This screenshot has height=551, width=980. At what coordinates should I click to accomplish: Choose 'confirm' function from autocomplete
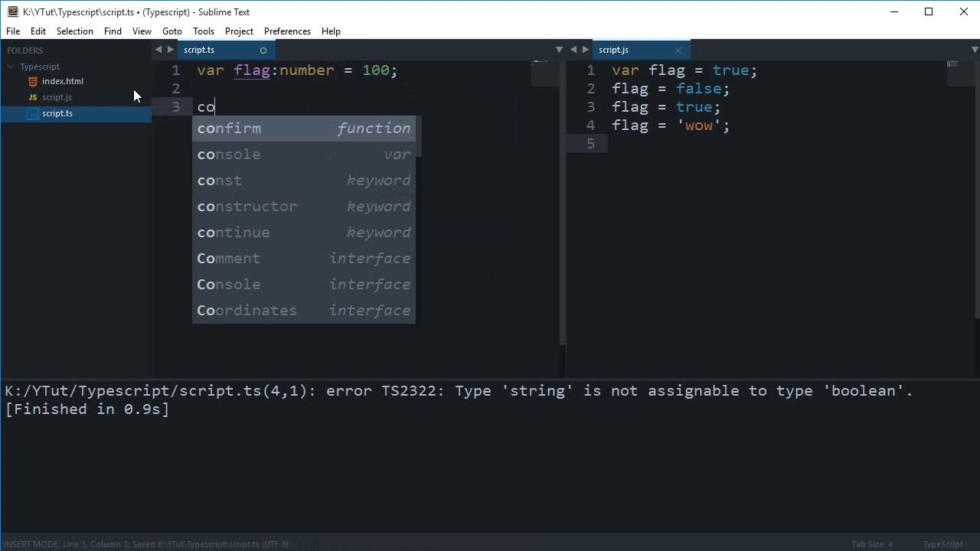(304, 129)
